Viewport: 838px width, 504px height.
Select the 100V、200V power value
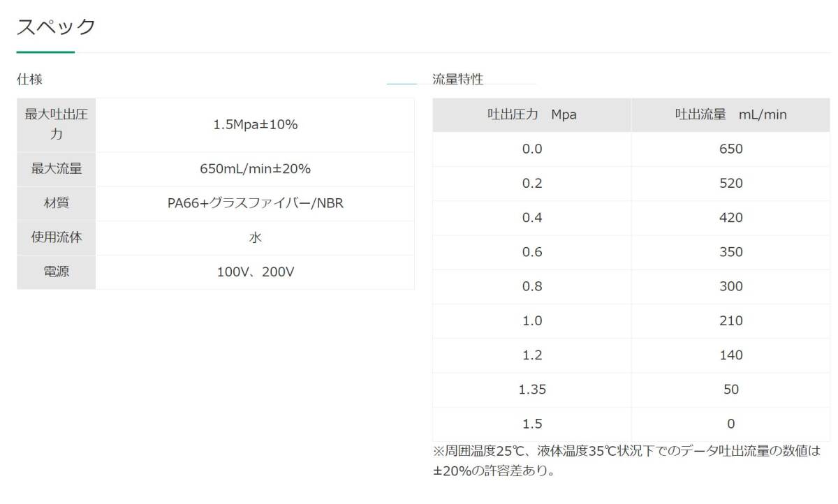255,272
